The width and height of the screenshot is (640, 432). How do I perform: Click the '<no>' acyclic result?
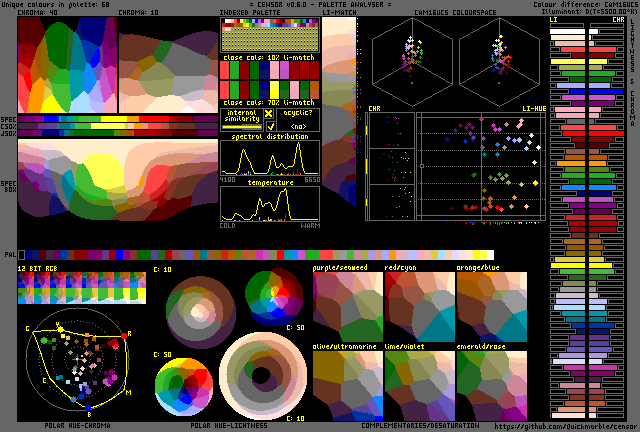tap(298, 127)
